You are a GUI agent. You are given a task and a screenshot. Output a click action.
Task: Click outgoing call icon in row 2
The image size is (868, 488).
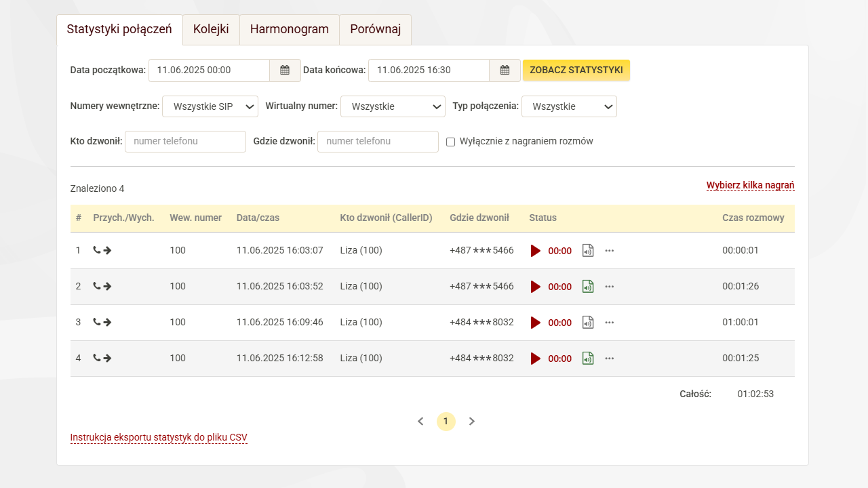[102, 286]
